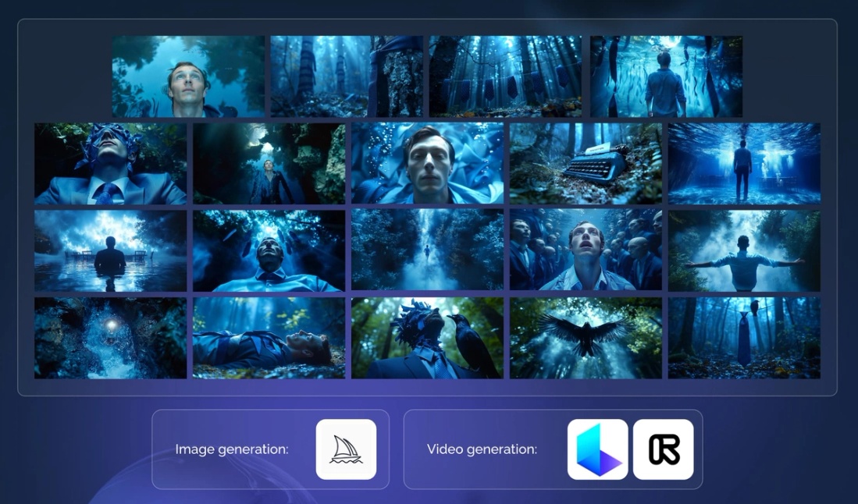Click the 'Video generation:' label
Screen dimensions: 858x504
[x=482, y=449]
